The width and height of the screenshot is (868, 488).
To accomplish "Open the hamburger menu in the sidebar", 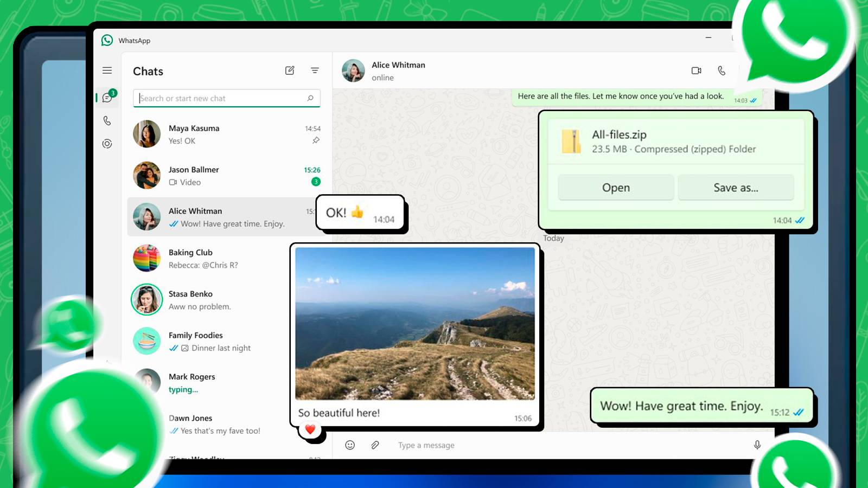I will [x=107, y=70].
